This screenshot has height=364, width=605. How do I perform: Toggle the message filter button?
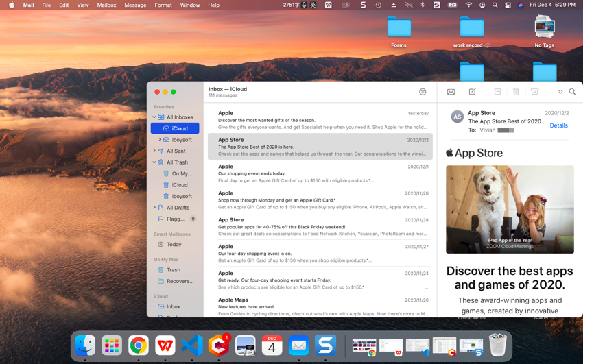(x=423, y=92)
